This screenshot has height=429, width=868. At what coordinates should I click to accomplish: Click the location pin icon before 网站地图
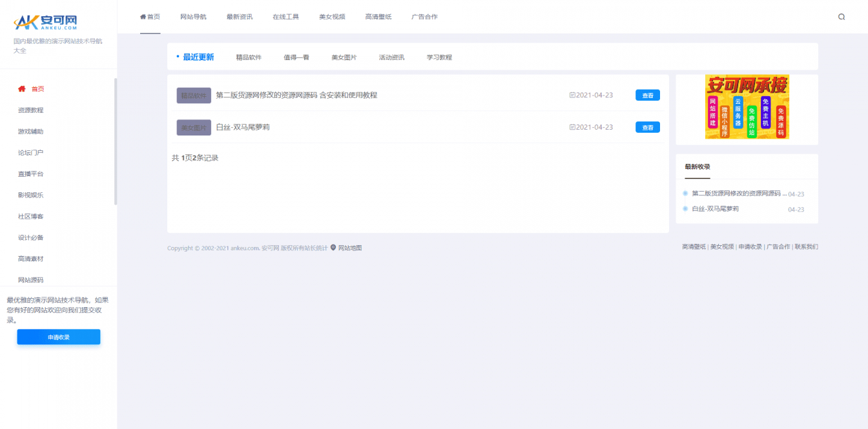(x=333, y=247)
